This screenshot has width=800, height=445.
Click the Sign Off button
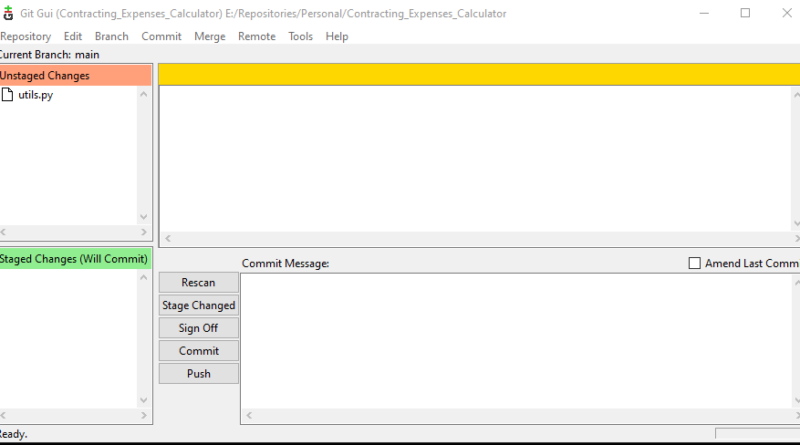198,328
